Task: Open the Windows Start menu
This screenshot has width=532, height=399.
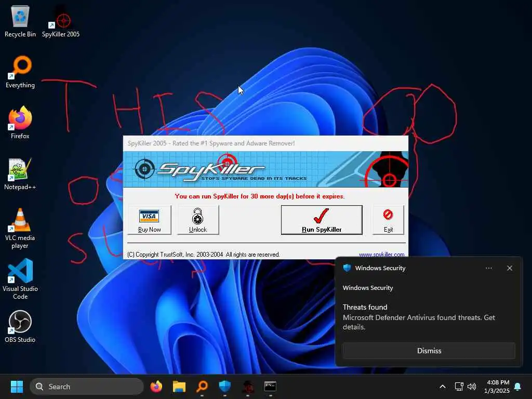Action: click(x=17, y=387)
